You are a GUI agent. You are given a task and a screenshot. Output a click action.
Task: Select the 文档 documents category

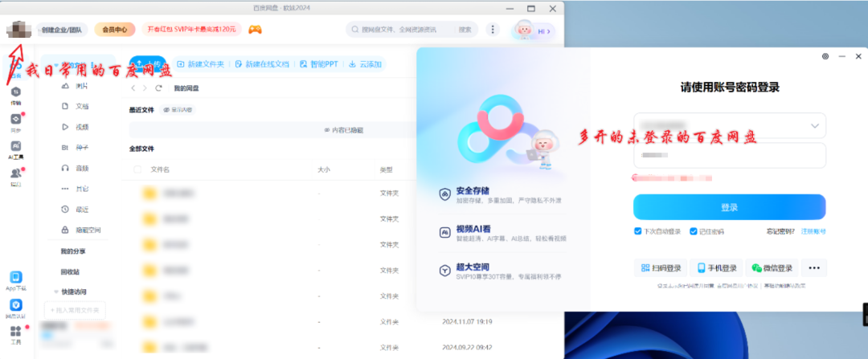pos(74,106)
